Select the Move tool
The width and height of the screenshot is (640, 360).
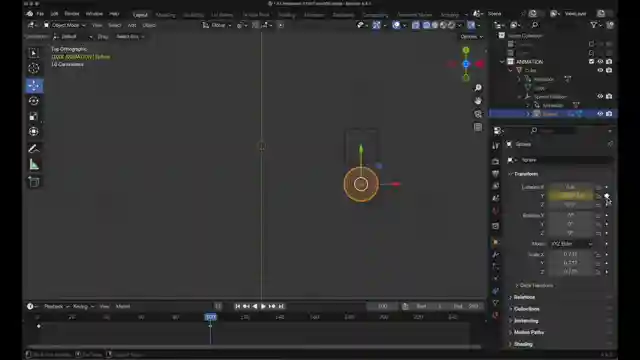(x=34, y=85)
